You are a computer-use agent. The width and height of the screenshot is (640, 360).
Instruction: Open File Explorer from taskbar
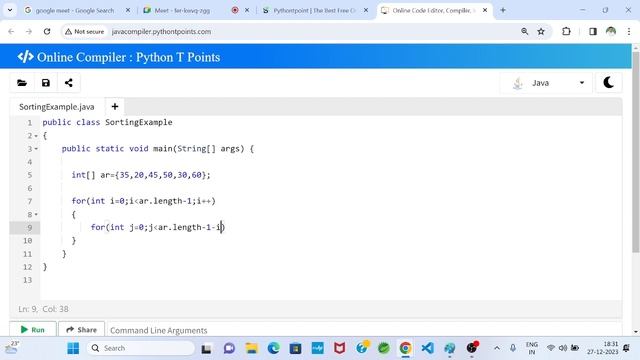(252, 348)
